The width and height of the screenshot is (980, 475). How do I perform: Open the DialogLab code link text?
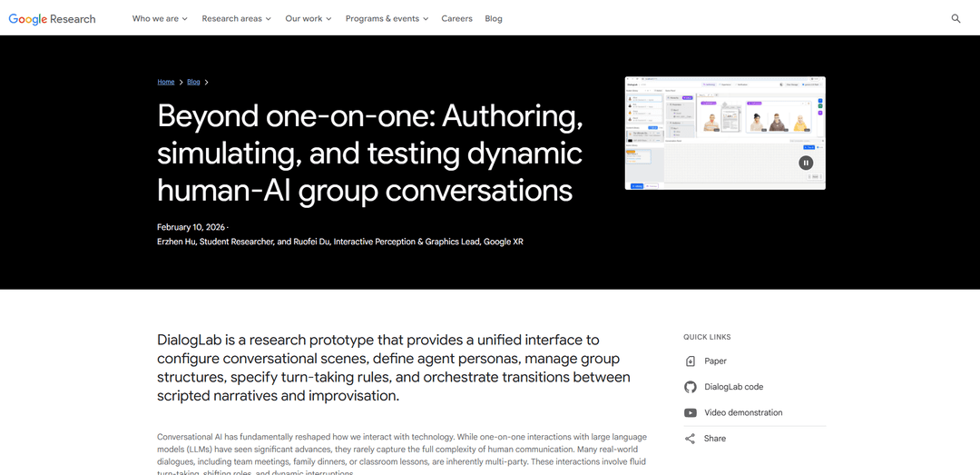pyautogui.click(x=733, y=387)
